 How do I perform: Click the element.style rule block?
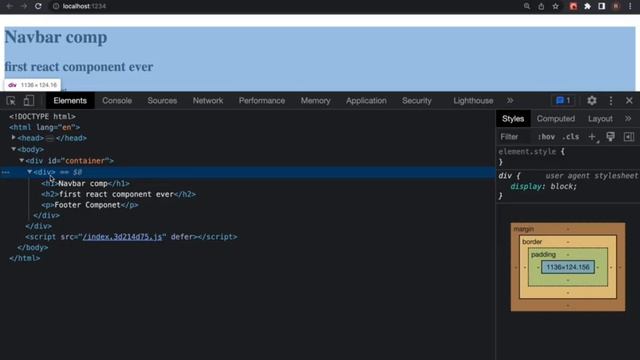[x=567, y=156]
